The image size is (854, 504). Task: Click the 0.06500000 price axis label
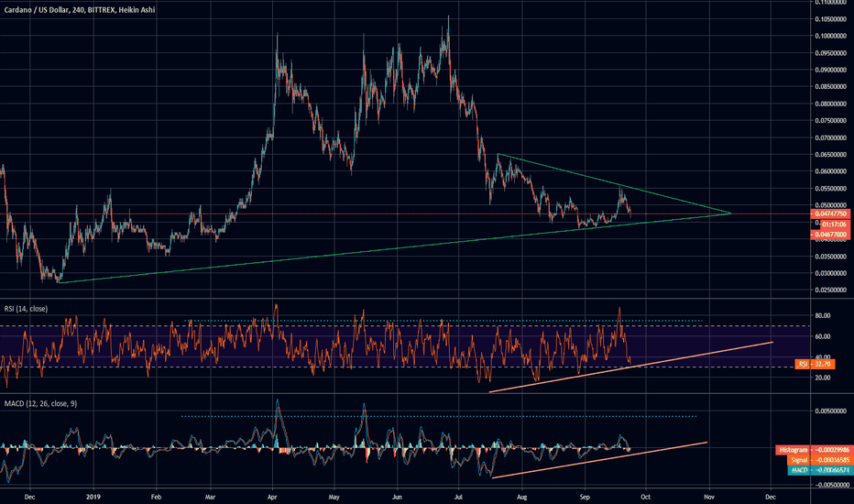[x=830, y=155]
